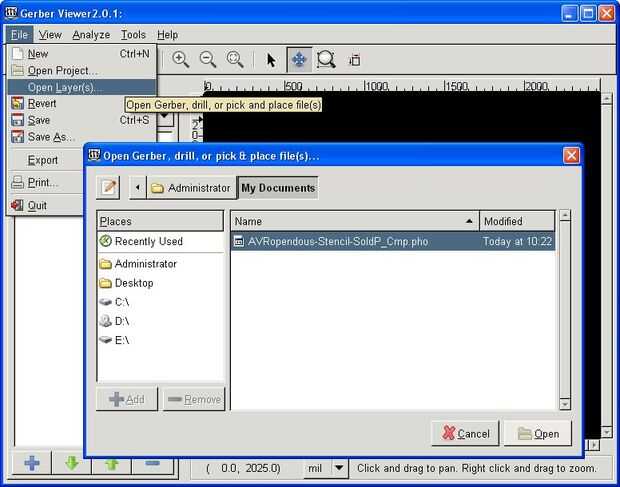620x487 pixels.
Task: Click the blue plus add-layer button
Action: click(x=32, y=462)
